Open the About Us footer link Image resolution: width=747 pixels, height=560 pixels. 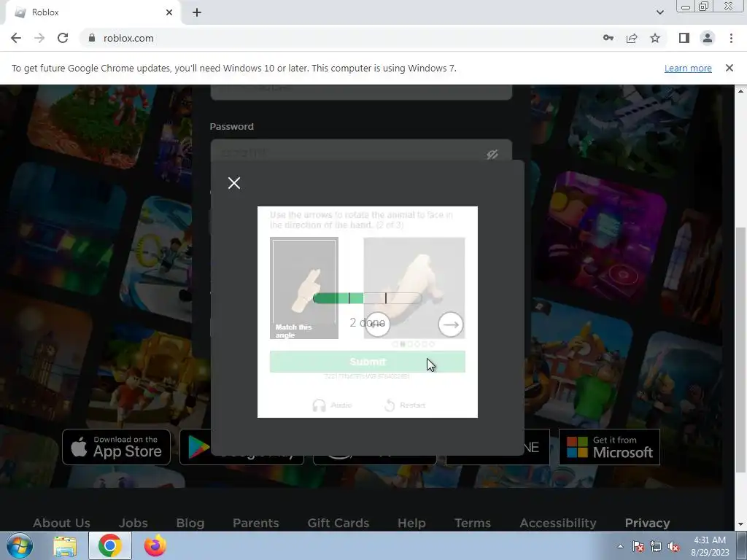(x=61, y=523)
